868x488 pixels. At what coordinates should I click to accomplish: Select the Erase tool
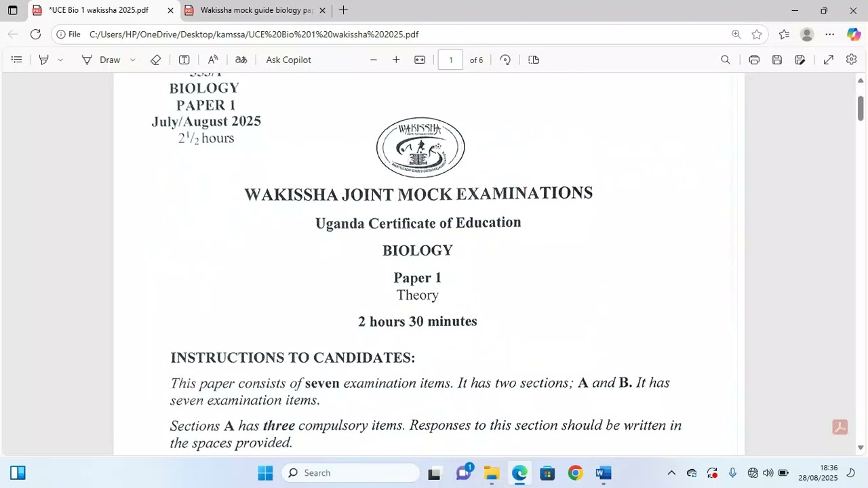[x=156, y=60]
